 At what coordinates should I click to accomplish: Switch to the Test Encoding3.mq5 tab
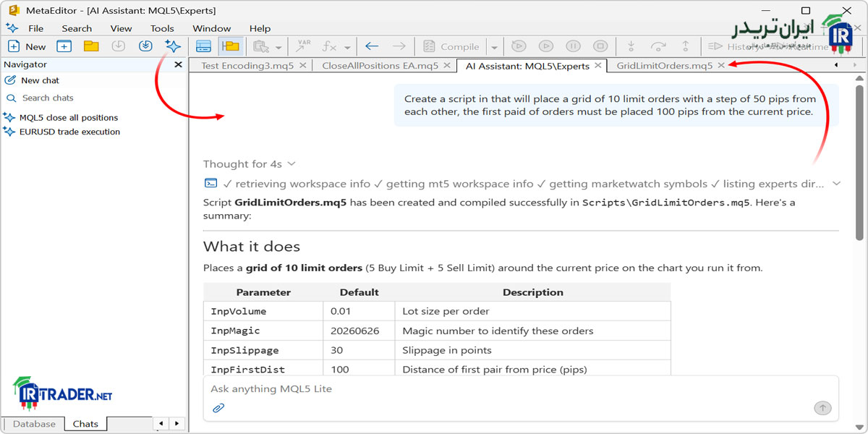click(247, 65)
